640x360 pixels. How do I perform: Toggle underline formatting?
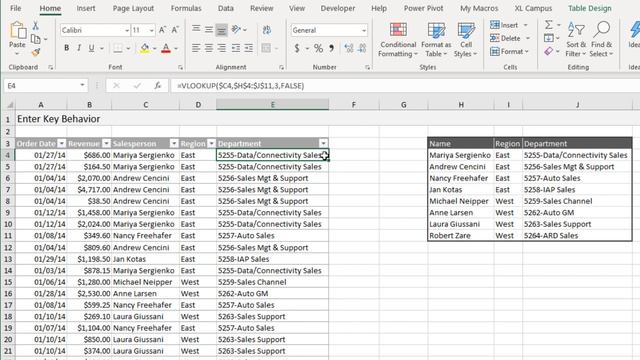tap(91, 48)
